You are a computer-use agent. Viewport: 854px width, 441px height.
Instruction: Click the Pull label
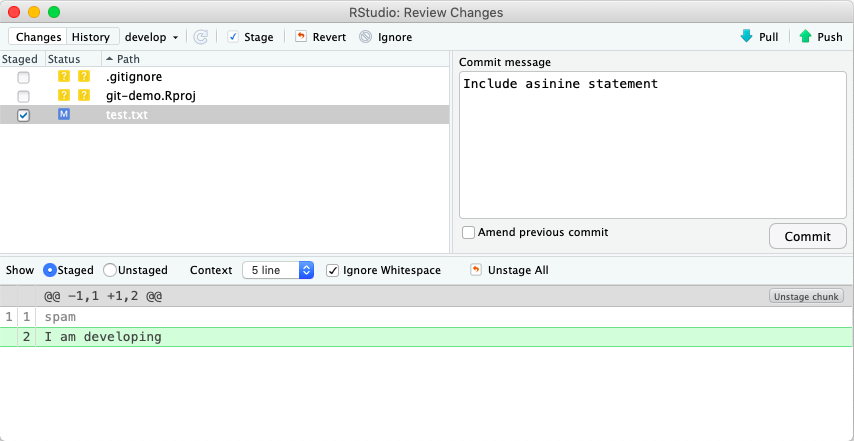click(768, 37)
